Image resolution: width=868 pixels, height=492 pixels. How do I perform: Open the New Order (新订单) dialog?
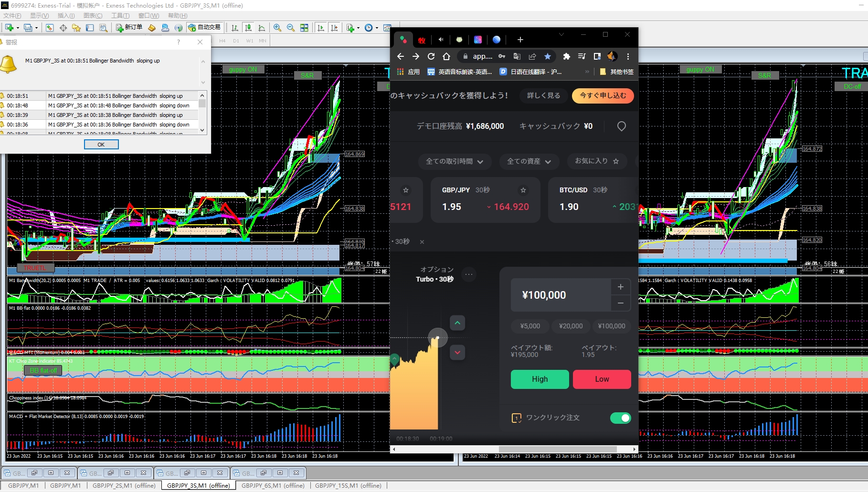[129, 28]
